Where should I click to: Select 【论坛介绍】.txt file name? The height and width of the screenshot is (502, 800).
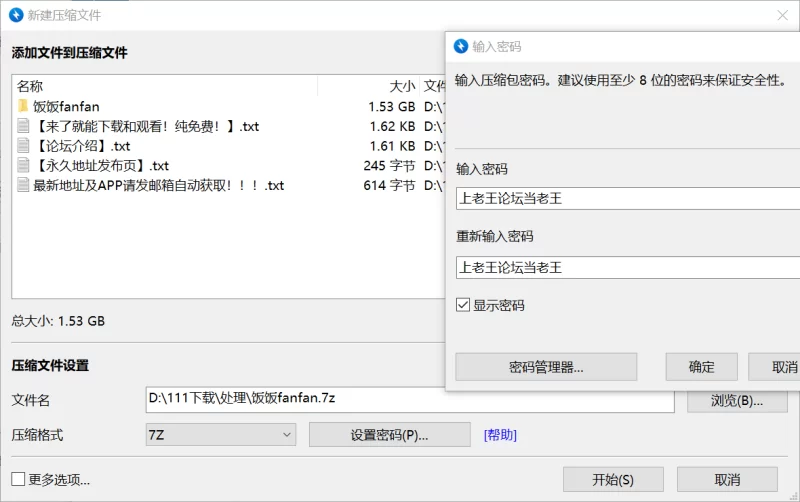(x=82, y=146)
